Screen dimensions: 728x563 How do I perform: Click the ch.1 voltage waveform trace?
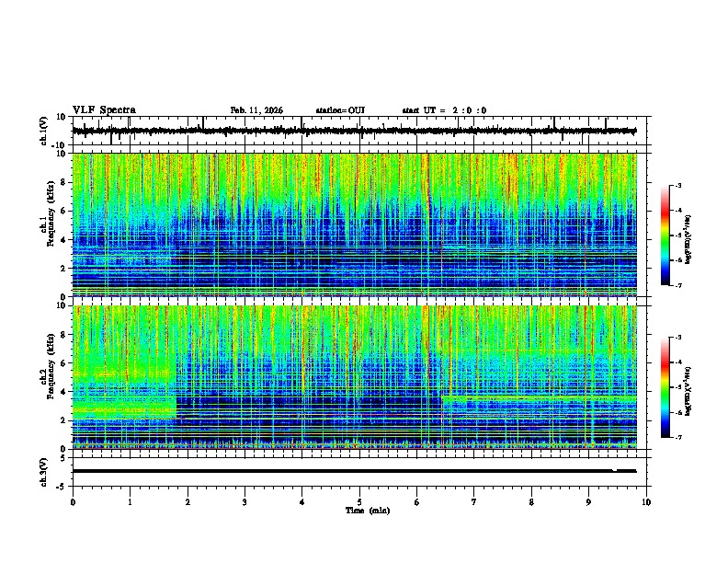point(355,131)
